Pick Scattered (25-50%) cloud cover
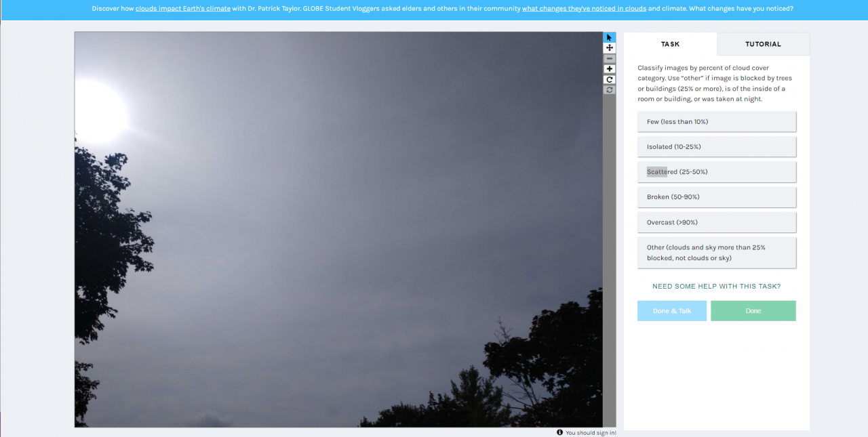Viewport: 868px width, 437px height. click(717, 172)
